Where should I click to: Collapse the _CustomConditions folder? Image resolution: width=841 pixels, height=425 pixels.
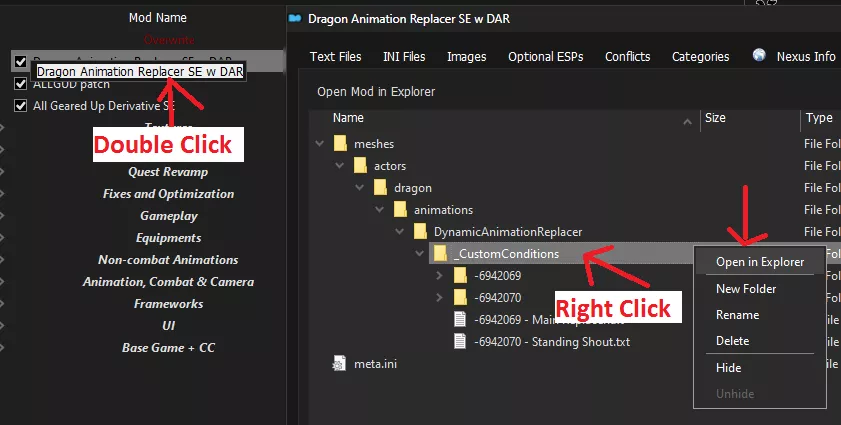pyautogui.click(x=419, y=254)
